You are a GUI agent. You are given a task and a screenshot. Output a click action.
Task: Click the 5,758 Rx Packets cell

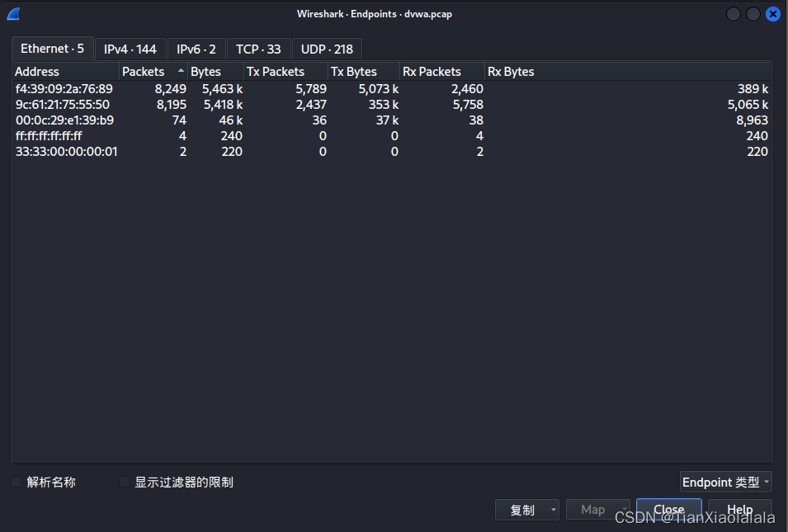click(468, 105)
